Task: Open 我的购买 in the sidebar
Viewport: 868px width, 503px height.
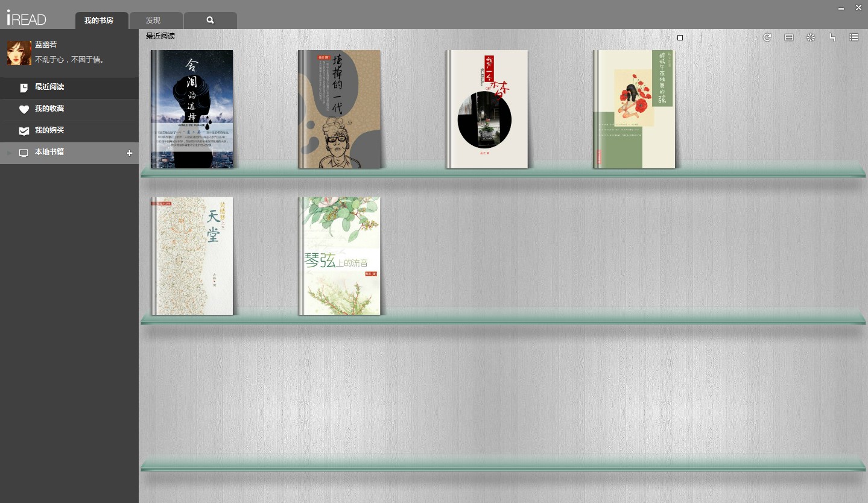Action: [49, 131]
